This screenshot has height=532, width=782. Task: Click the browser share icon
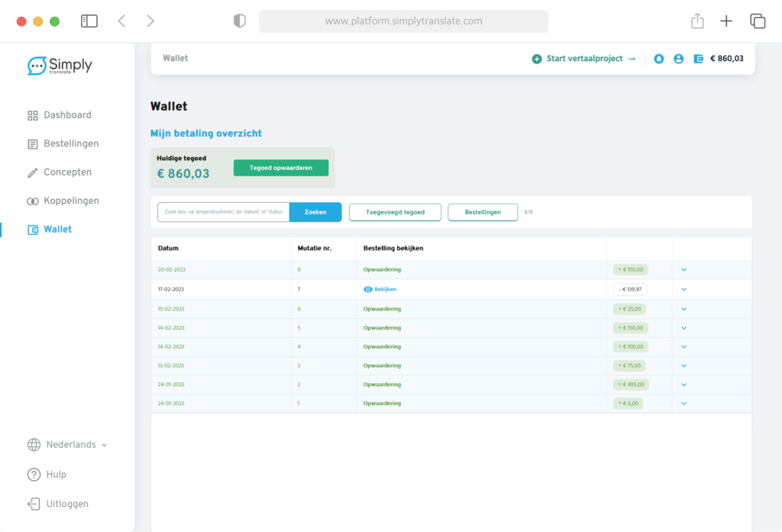point(697,21)
